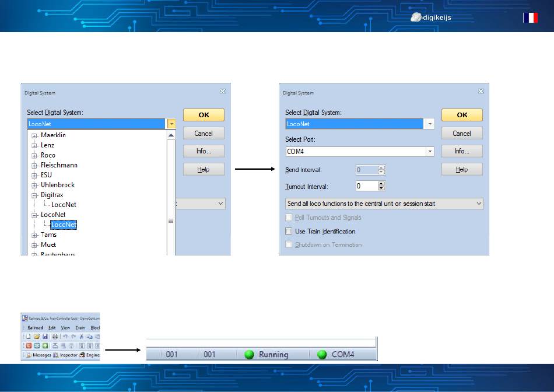The height and width of the screenshot is (392, 554).
Task: Click the green Running status indicator
Action: pyautogui.click(x=249, y=354)
